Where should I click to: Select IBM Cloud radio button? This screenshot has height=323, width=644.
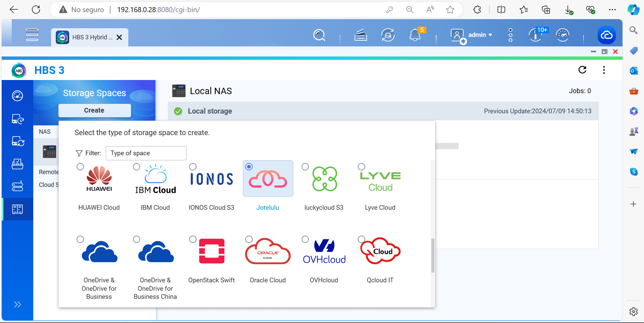(x=136, y=167)
